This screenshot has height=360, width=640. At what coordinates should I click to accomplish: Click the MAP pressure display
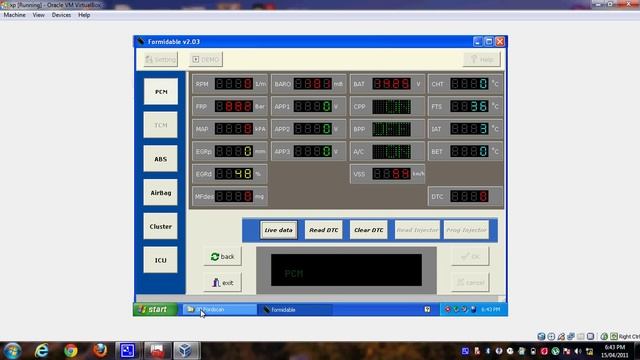pyautogui.click(x=234, y=129)
